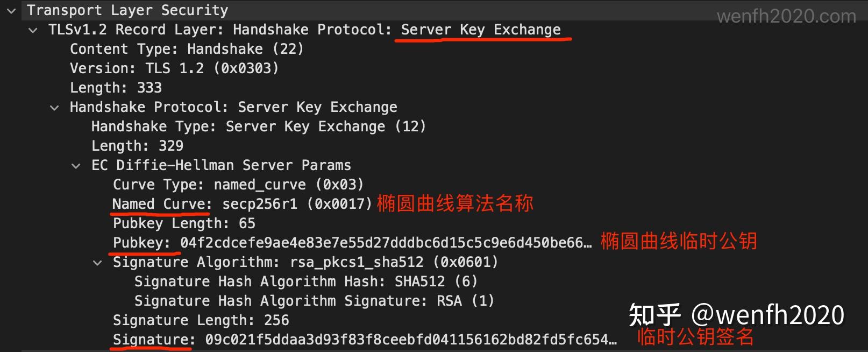Collapse the Transport Layer Security tree

11,10
